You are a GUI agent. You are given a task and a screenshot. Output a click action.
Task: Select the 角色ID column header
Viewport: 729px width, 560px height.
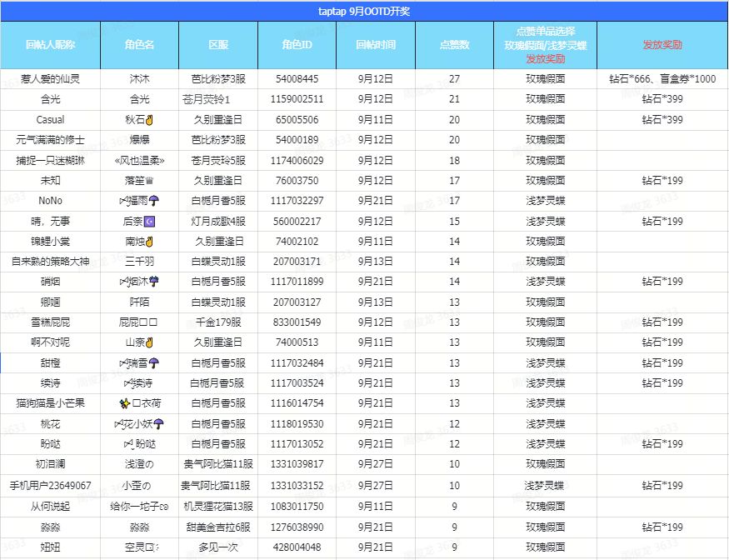coord(297,45)
